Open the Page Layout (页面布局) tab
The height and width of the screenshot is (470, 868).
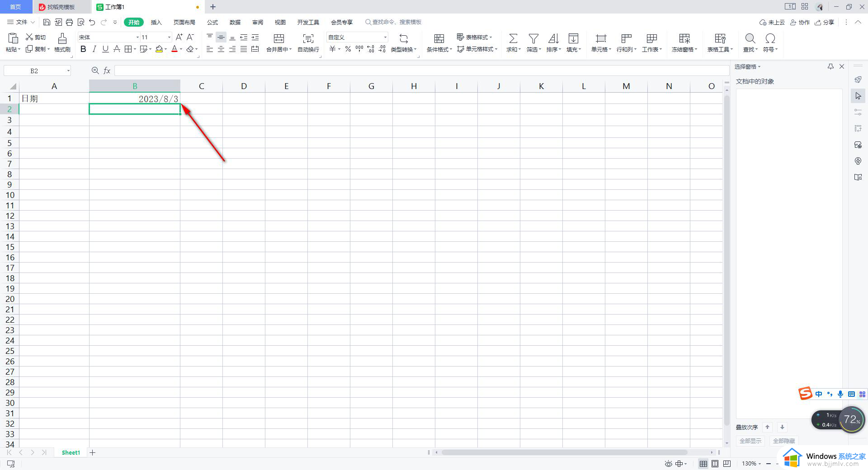[184, 22]
